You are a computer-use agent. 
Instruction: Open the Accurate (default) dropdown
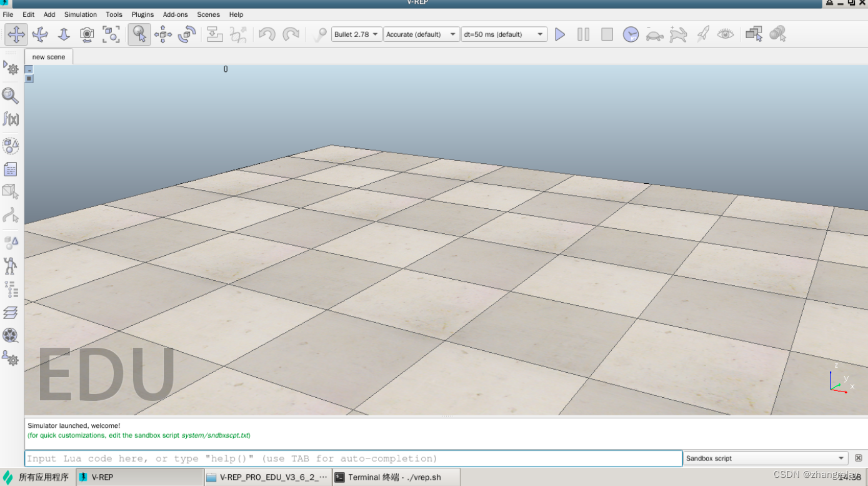[x=421, y=34]
